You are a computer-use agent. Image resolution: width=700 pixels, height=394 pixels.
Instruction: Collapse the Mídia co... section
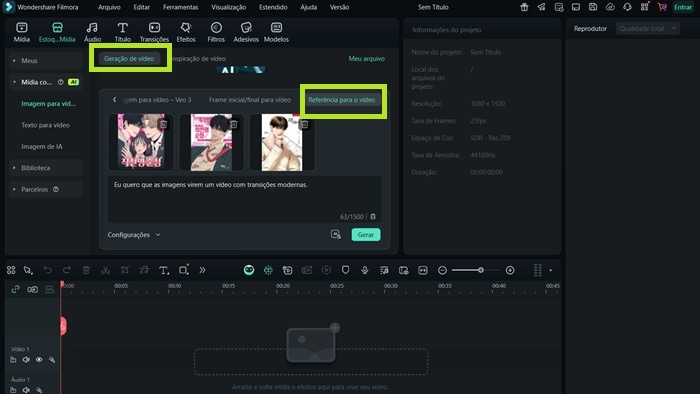pos(14,82)
